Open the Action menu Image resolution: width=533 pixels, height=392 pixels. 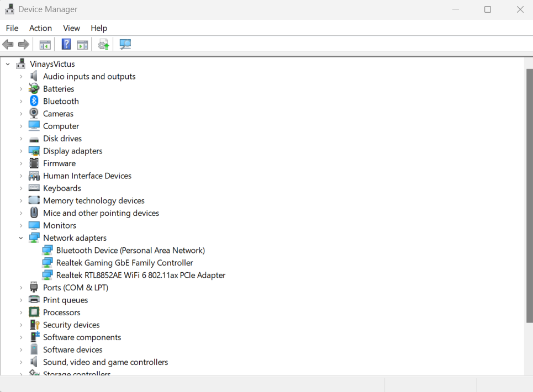tap(40, 28)
